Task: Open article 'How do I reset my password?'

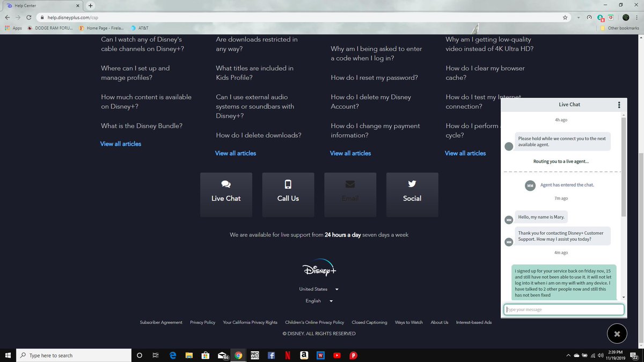Action: pyautogui.click(x=374, y=78)
